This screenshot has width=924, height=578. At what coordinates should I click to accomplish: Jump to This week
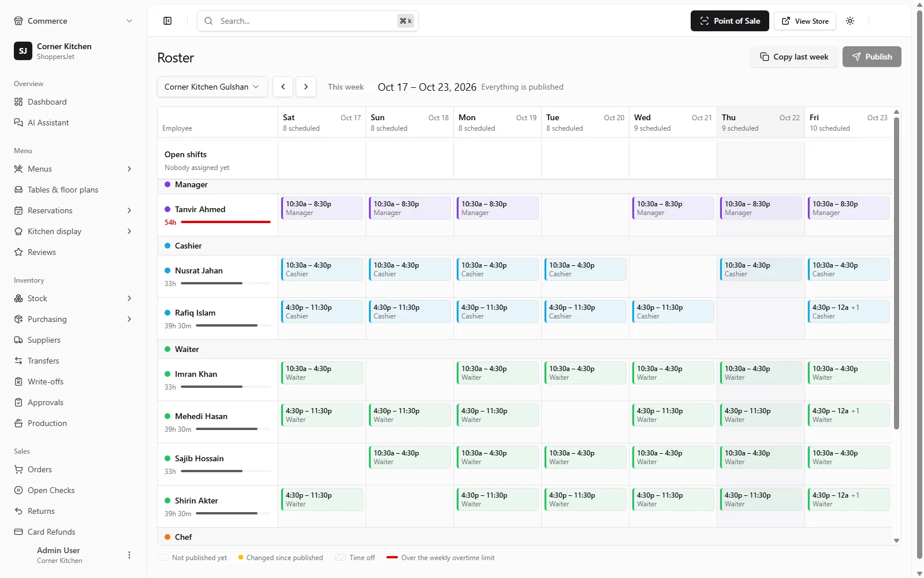coord(346,87)
